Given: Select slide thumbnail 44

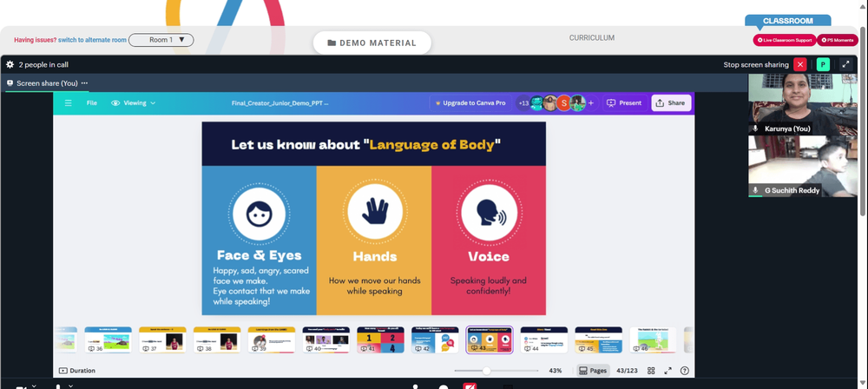Looking at the screenshot, I should pos(544,340).
